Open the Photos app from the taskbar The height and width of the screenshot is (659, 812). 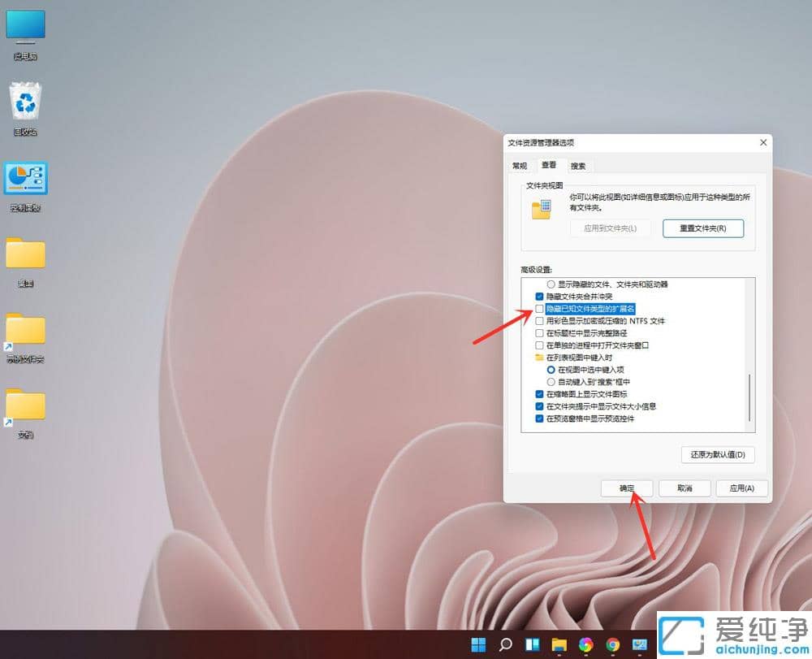(585, 644)
